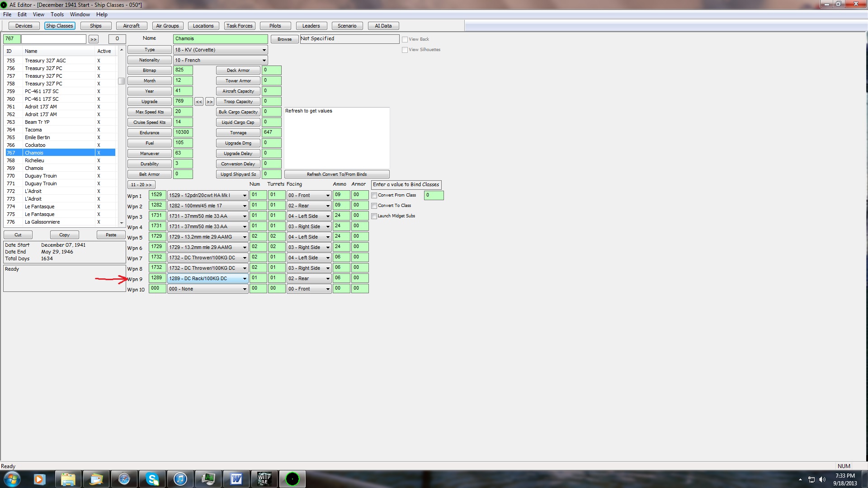Select Richelieu in the class list
The width and height of the screenshot is (868, 488).
click(35, 160)
